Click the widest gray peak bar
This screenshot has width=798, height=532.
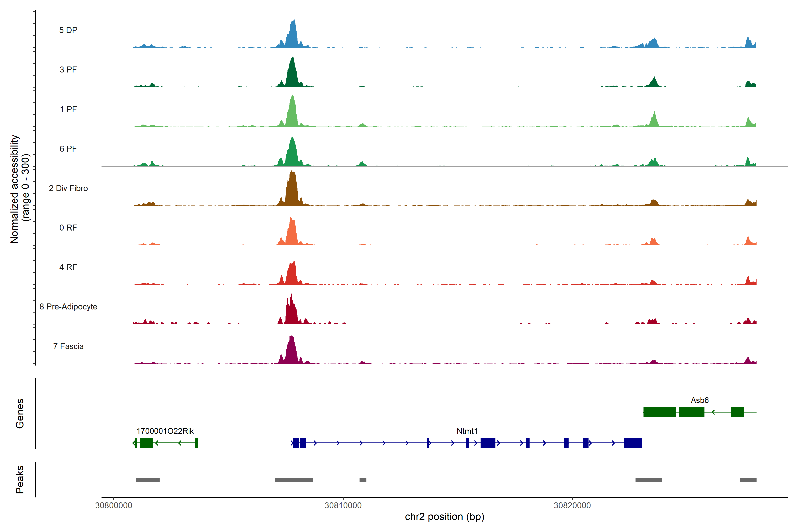click(x=294, y=480)
